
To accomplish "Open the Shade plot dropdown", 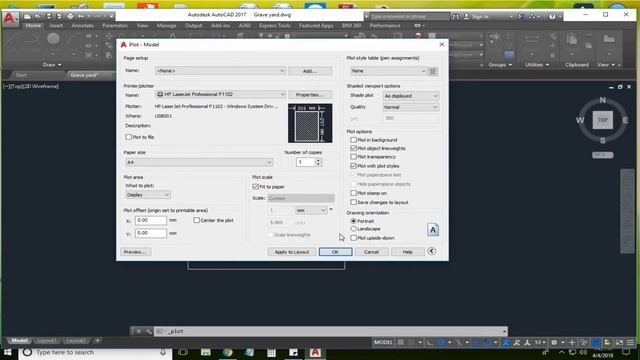I will tap(411, 96).
